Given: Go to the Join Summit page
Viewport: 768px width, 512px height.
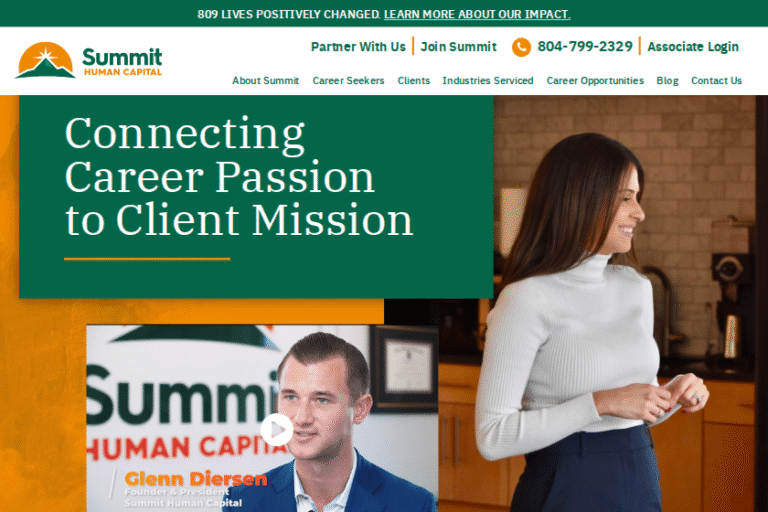Looking at the screenshot, I should tap(458, 47).
